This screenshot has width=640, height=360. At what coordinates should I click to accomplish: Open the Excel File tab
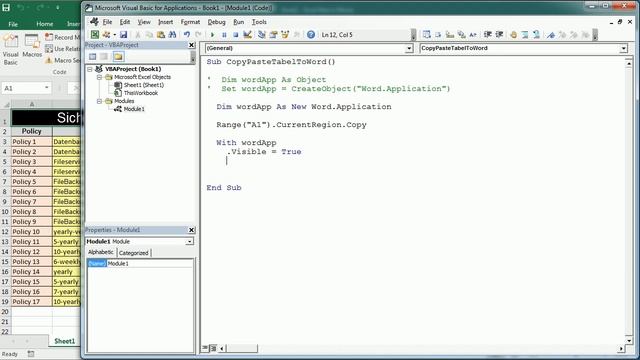pos(13,24)
